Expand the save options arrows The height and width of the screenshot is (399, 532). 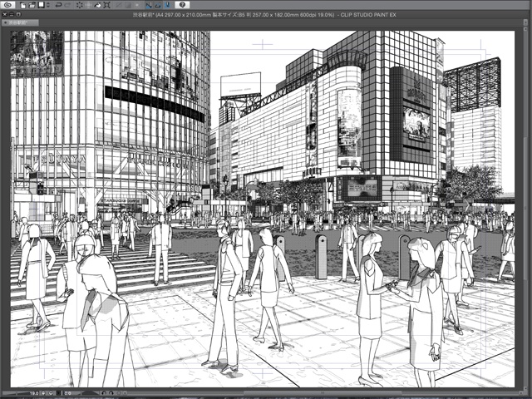[x=48, y=5]
